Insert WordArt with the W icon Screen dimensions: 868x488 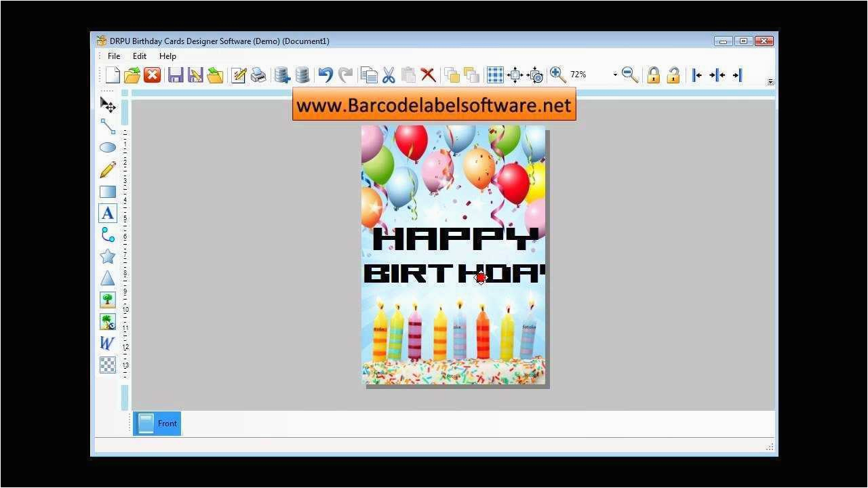coord(108,343)
